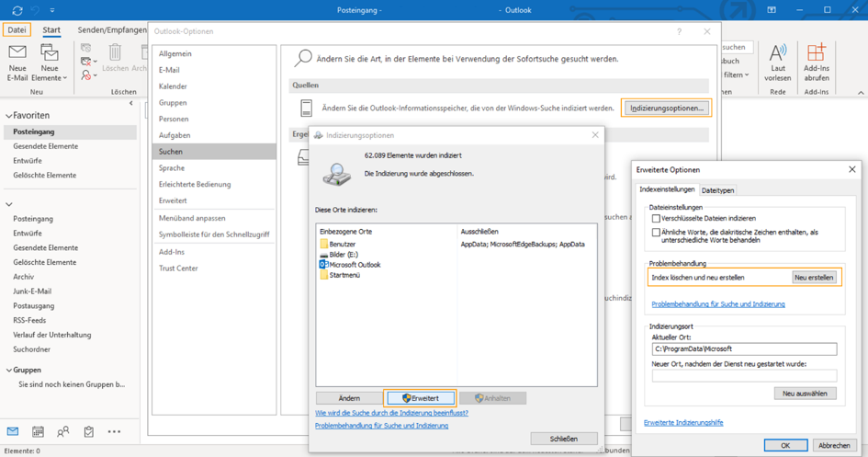Image resolution: width=868 pixels, height=457 pixels.
Task: Click Schließen in Indizierungsoptionen
Action: (x=564, y=439)
